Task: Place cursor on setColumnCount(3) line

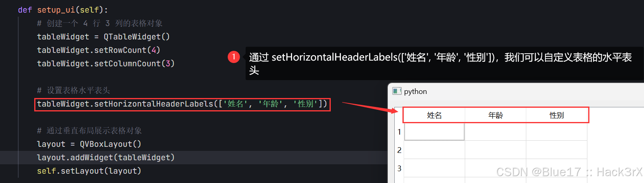Action: [x=106, y=63]
